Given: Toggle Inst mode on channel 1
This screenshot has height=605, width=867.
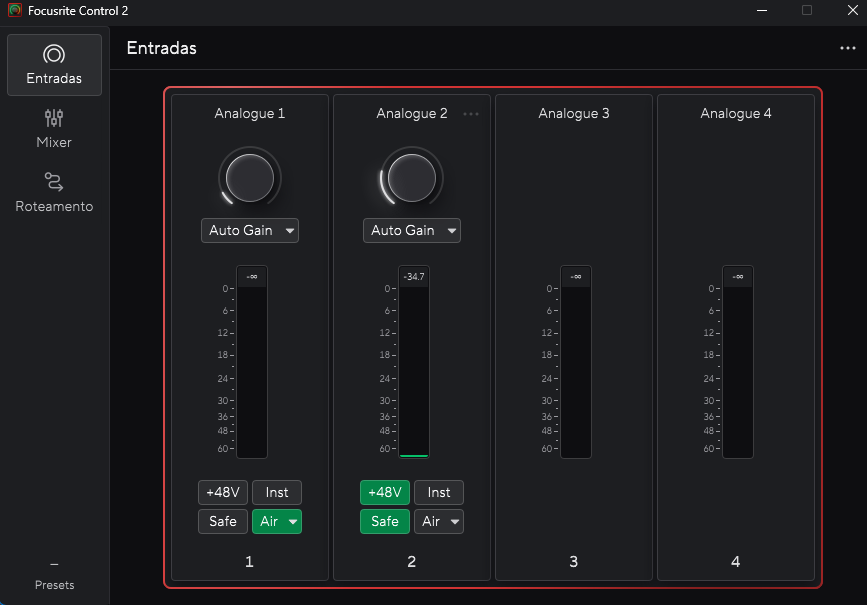Looking at the screenshot, I should pos(277,492).
